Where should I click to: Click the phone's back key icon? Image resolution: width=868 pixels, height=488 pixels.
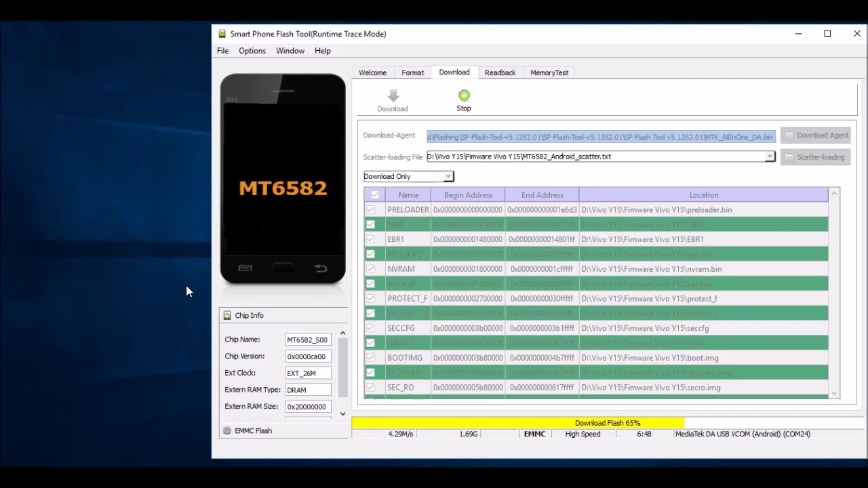(321, 268)
